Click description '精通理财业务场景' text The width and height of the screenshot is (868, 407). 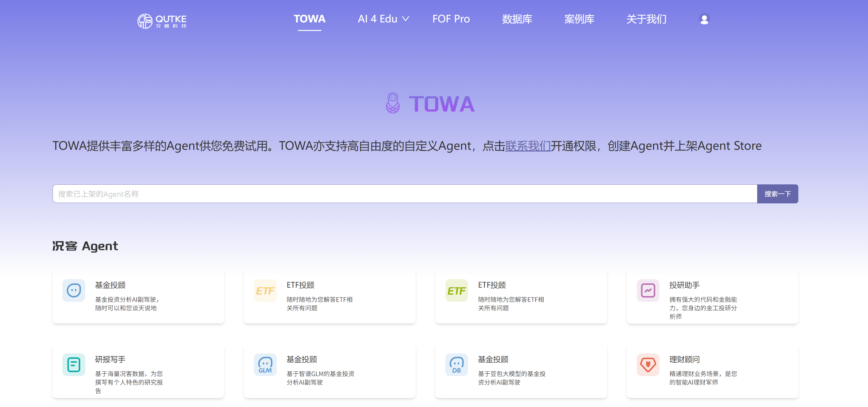[703, 378]
